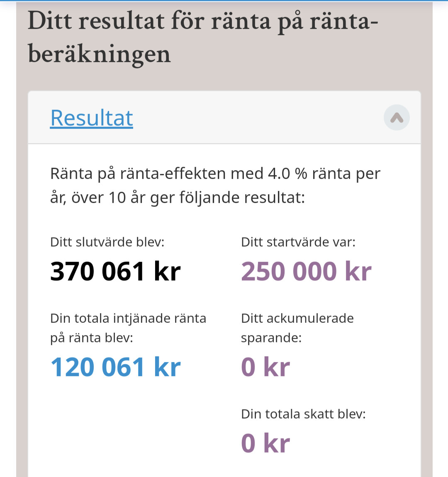Click the 'Ditt slutvärde blev:' label
Viewport: 448px width, 477px height.
[107, 242]
